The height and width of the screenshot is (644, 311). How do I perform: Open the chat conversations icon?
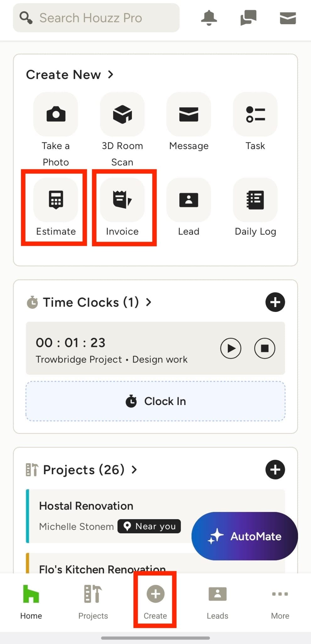pos(248,18)
